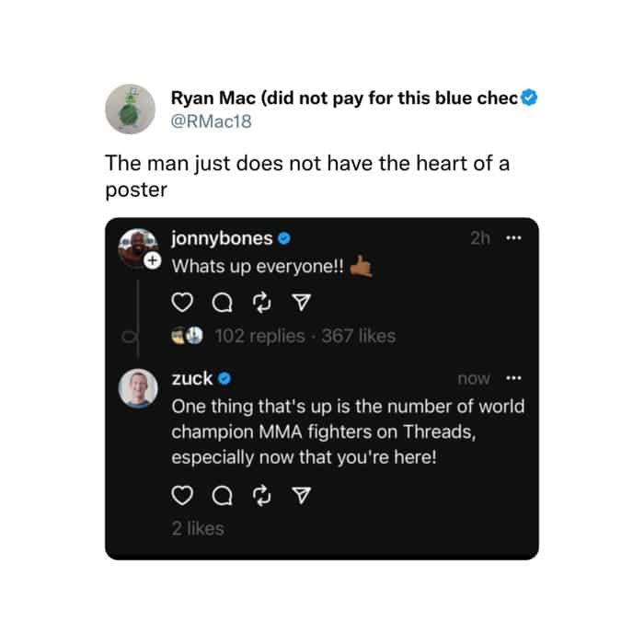Click Ryan Mac's blue verified checkmark
The height and width of the screenshot is (644, 644).
(529, 98)
